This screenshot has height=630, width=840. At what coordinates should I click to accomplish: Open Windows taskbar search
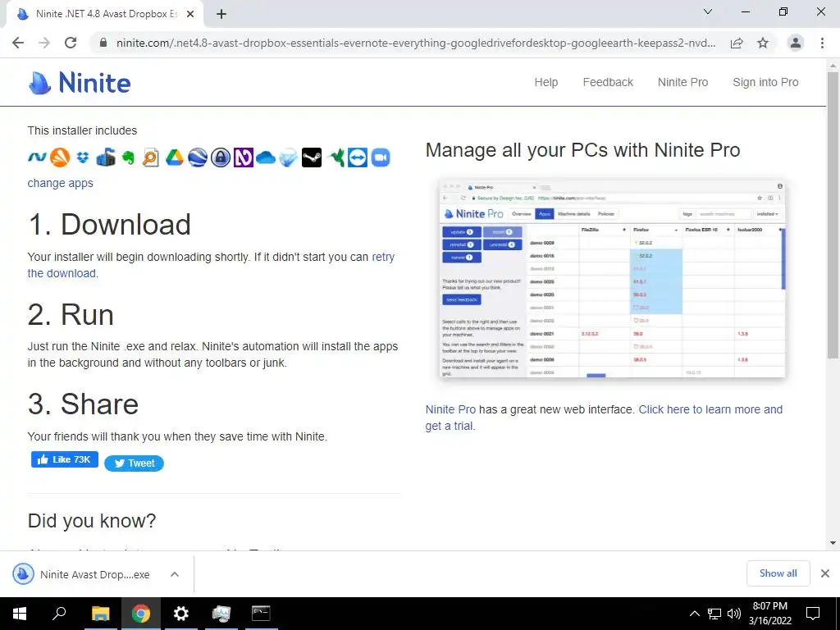tap(59, 614)
